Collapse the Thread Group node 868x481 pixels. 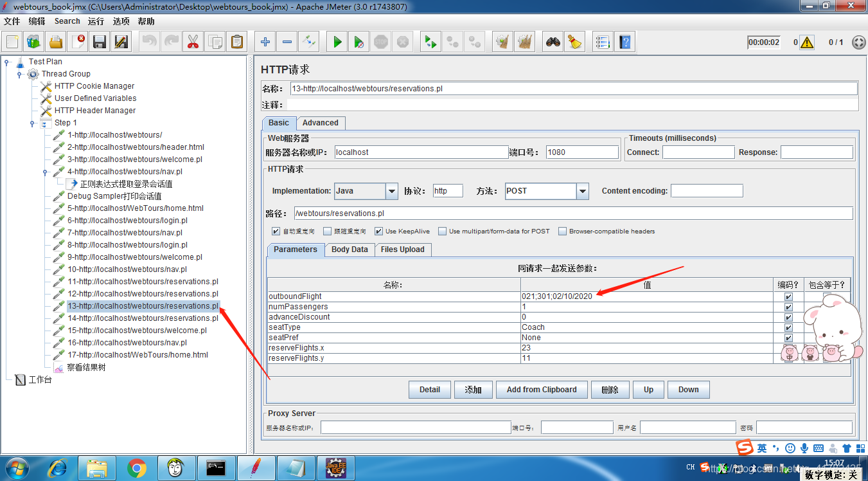point(19,75)
